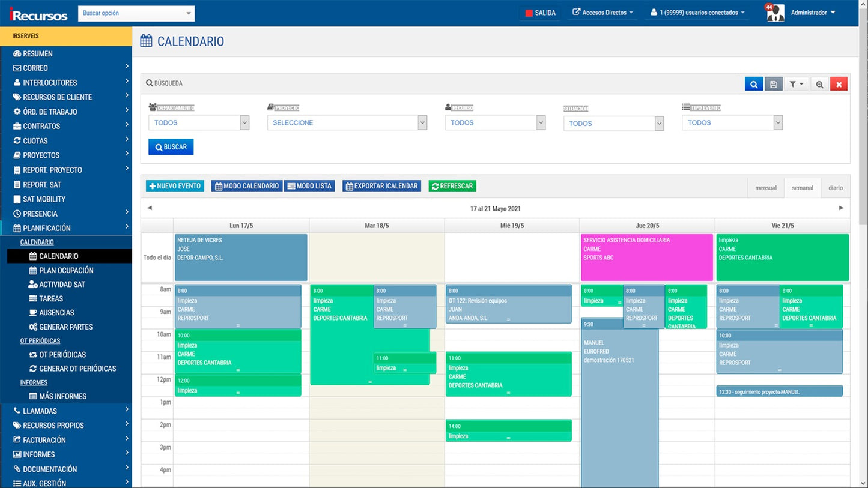The image size is (868, 488).
Task: Click the red close search panel icon
Action: [839, 85]
